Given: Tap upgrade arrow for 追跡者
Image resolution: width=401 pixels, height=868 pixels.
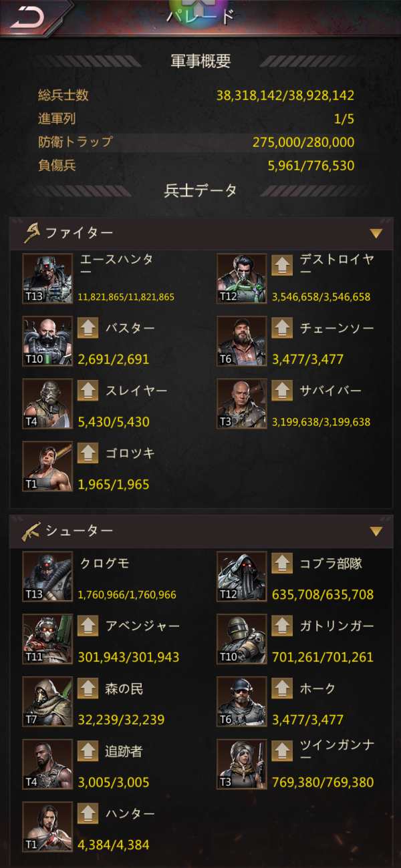Looking at the screenshot, I should point(88,751).
